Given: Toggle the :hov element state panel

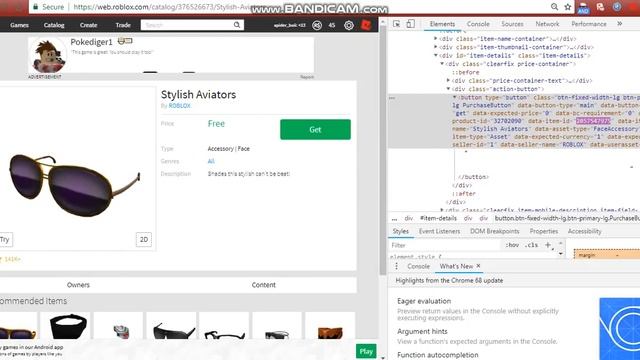Looking at the screenshot, I should [x=512, y=245].
